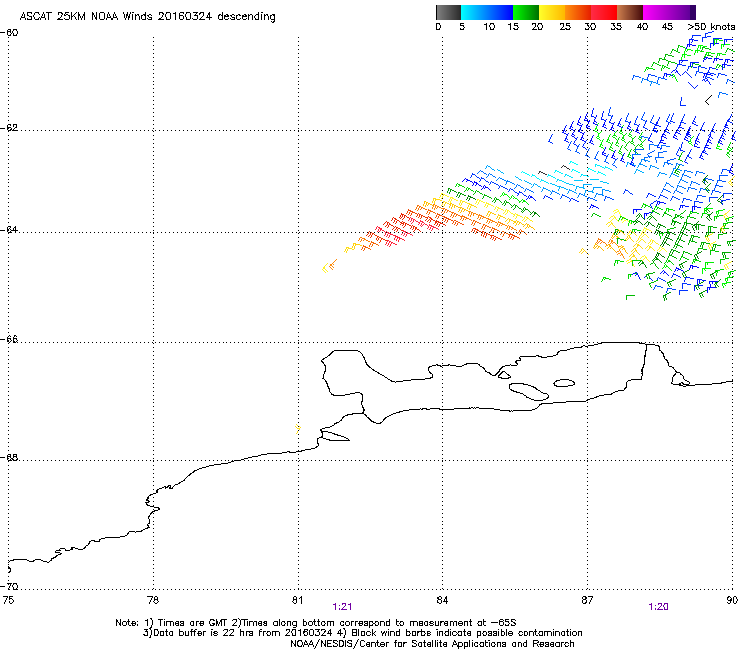This screenshot has width=740, height=650.
Task: Click the ASCAT 25KM NOAA Winds title
Action: 147,16
